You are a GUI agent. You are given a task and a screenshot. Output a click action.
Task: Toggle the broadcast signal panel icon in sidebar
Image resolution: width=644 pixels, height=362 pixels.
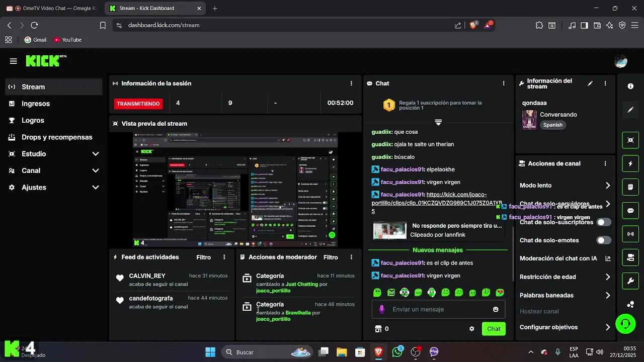630,234
